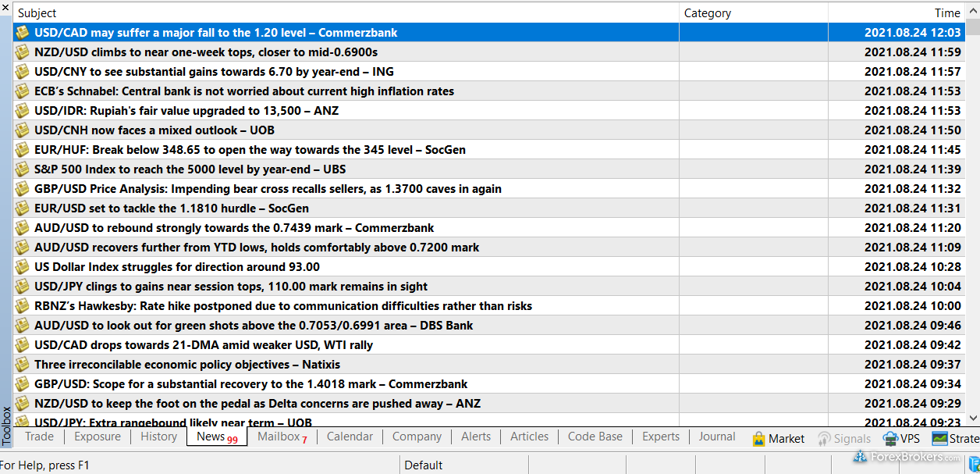Select USD/CAD may suffer a major fall headline
Viewport: 980px width, 474px height.
pyautogui.click(x=216, y=33)
